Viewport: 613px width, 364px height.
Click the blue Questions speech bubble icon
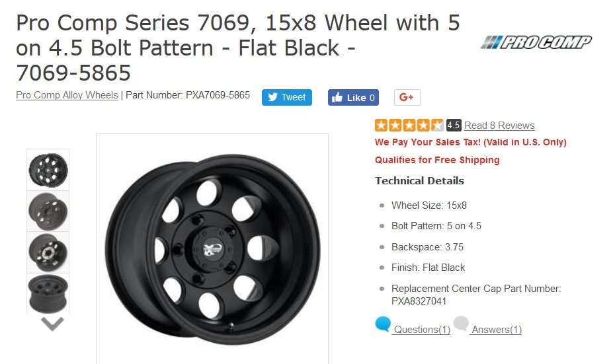(383, 324)
